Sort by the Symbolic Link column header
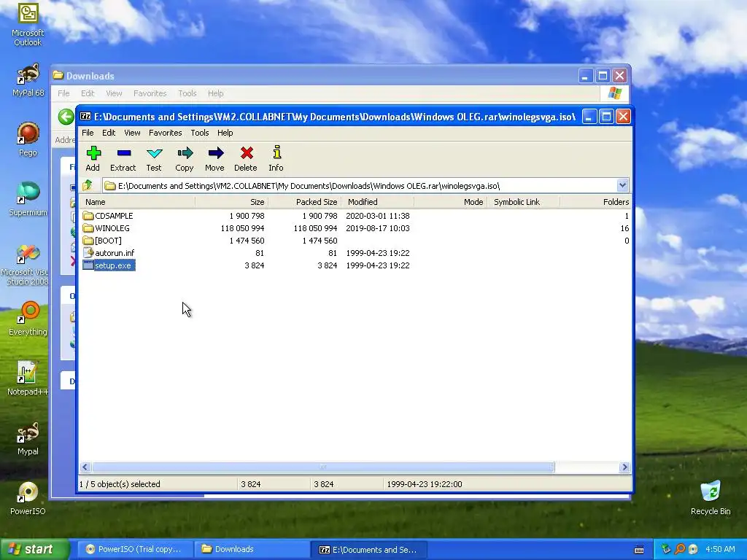The height and width of the screenshot is (560, 747). (522, 202)
